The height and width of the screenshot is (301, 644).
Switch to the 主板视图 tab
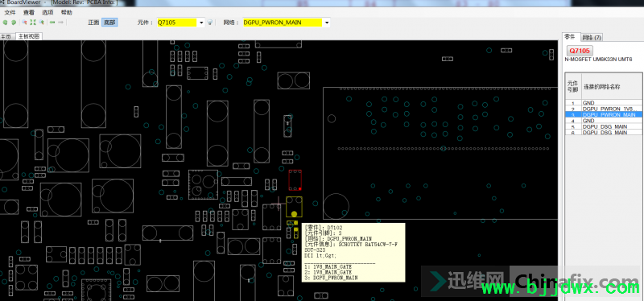29,36
